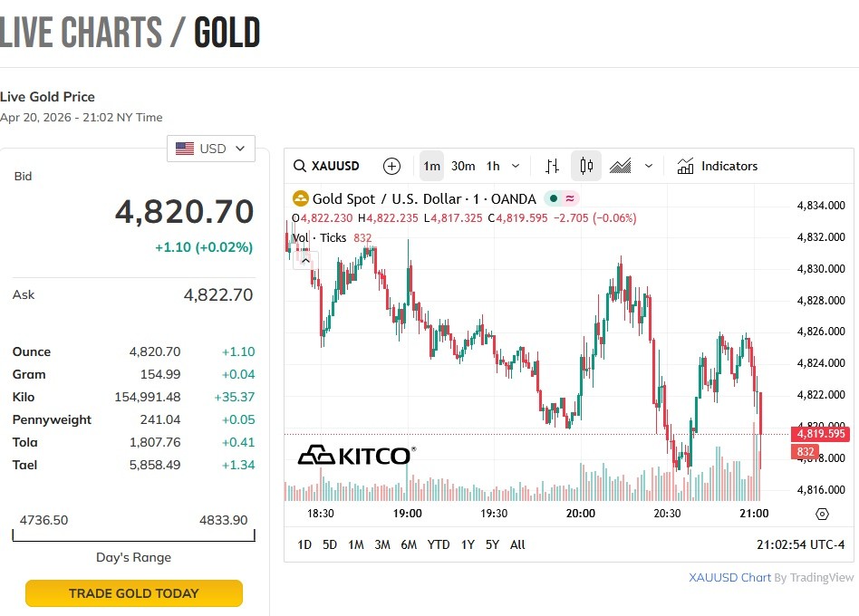
Task: Toggle the green market status dot
Action: pos(552,198)
